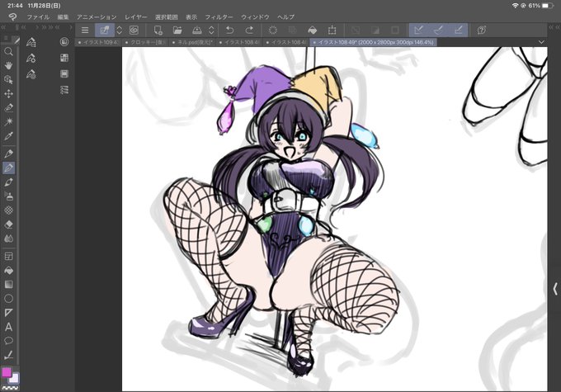The height and width of the screenshot is (392, 561).
Task: Select the Auto select magic wand tool
Action: tap(8, 121)
